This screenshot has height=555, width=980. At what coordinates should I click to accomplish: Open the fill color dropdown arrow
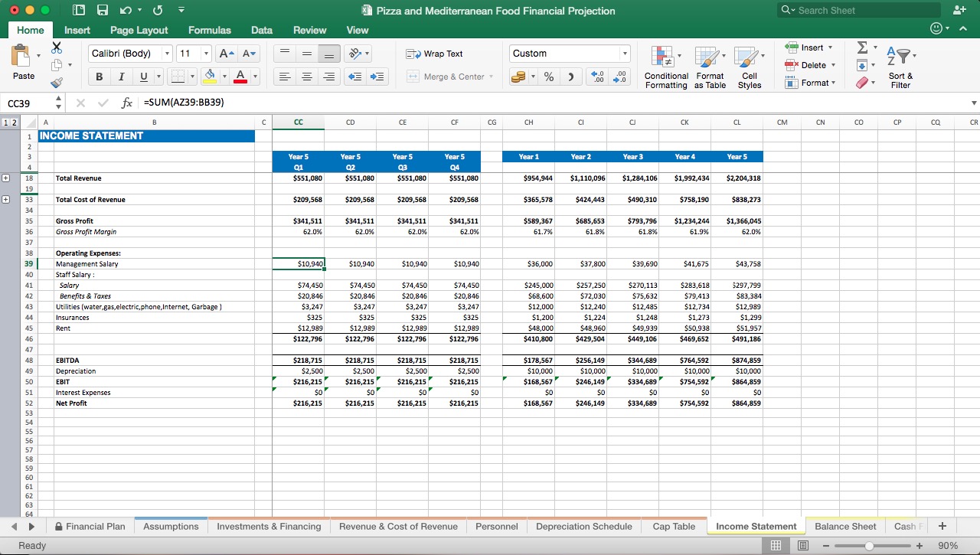click(224, 77)
